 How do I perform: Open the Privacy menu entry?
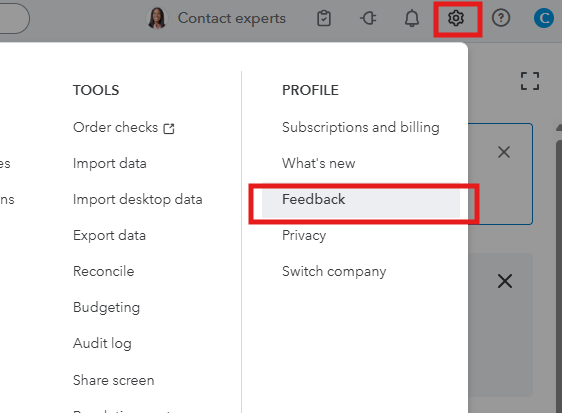[x=304, y=236]
